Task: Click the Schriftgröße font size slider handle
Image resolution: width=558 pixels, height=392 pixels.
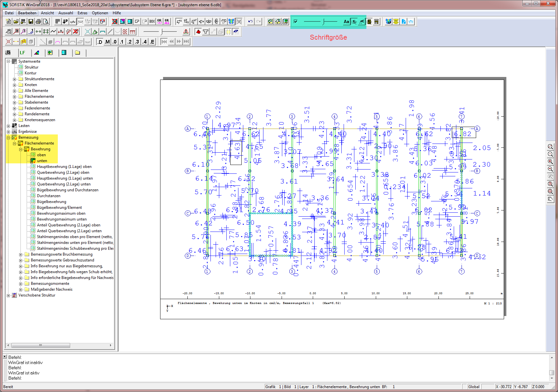Action: tap(323, 22)
